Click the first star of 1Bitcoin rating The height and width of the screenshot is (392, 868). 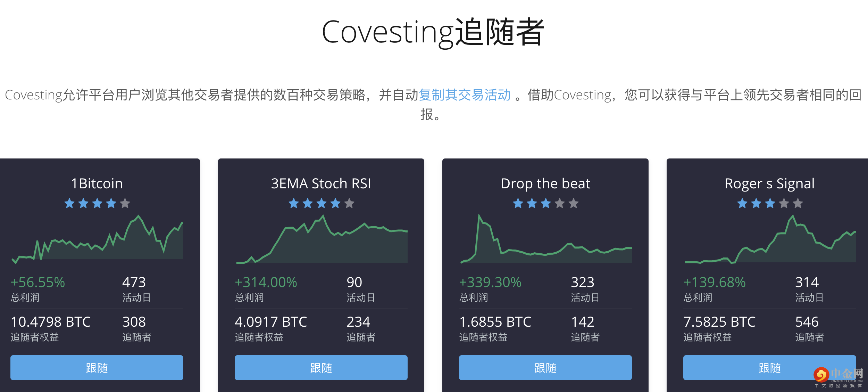69,203
